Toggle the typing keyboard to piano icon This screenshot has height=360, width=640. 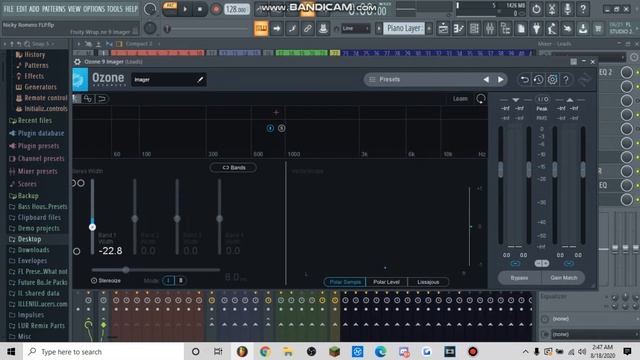(x=261, y=29)
